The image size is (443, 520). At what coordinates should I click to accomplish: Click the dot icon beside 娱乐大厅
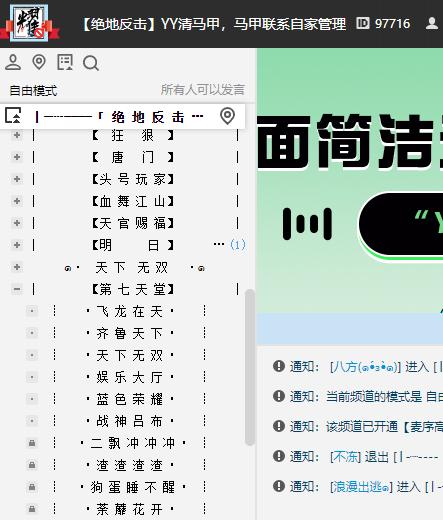(32, 377)
